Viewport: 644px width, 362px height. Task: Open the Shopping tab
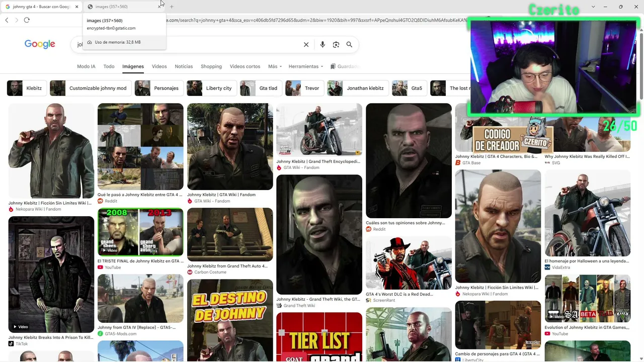211,66
